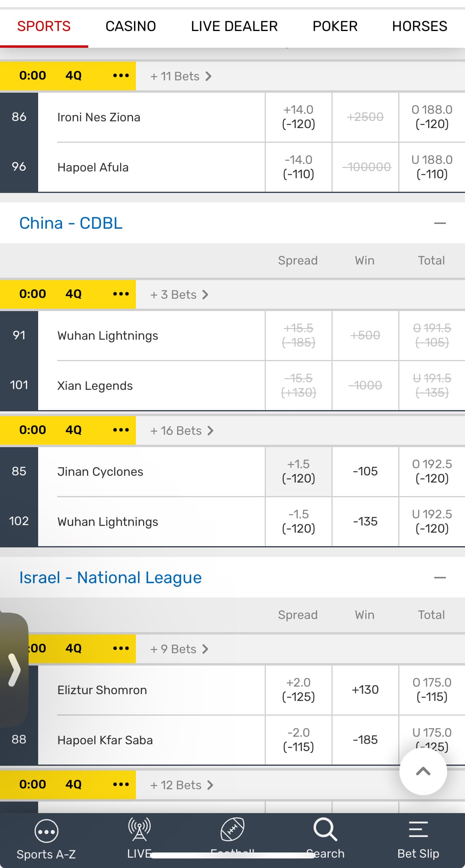Tap the scroll-to-top arrow button
The width and height of the screenshot is (465, 868).
(x=423, y=772)
